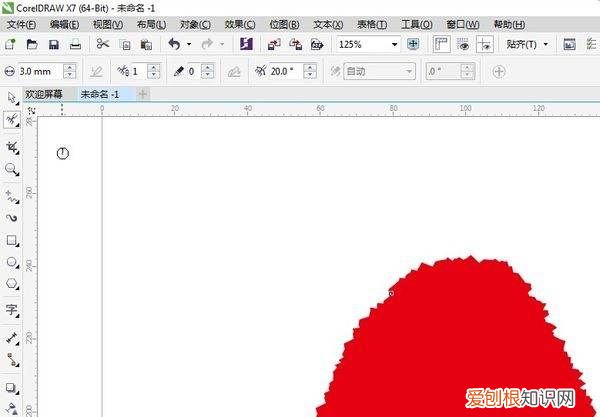Open the 布局(L) menu
Image resolution: width=600 pixels, height=417 pixels.
(x=152, y=24)
